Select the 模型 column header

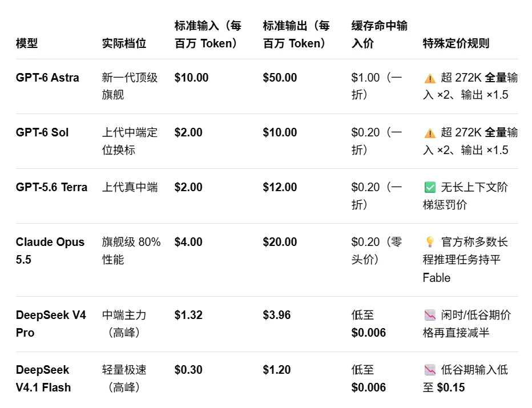coord(27,43)
